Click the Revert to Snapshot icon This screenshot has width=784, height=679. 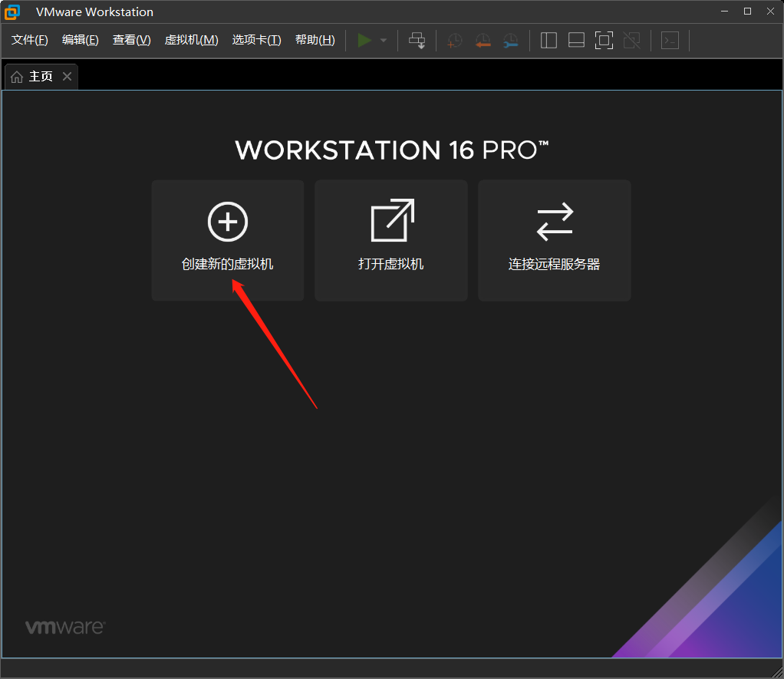click(483, 41)
